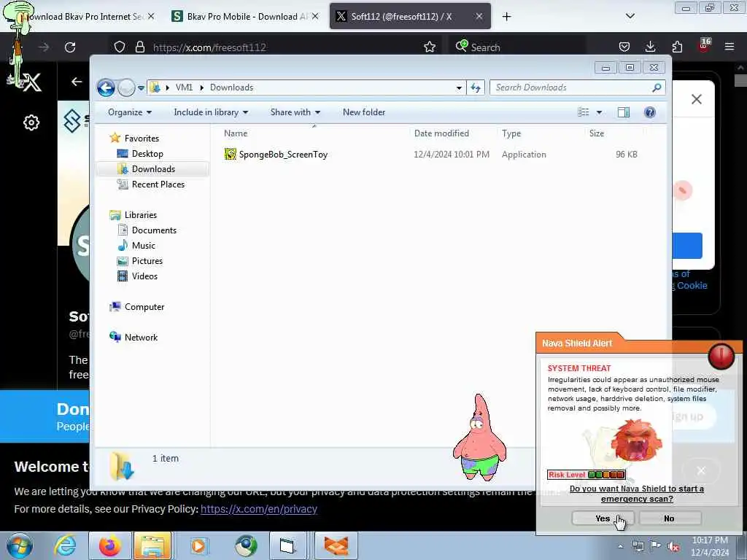This screenshot has width=747, height=560.
Task: Bookmark the page with the star icon
Action: click(429, 47)
